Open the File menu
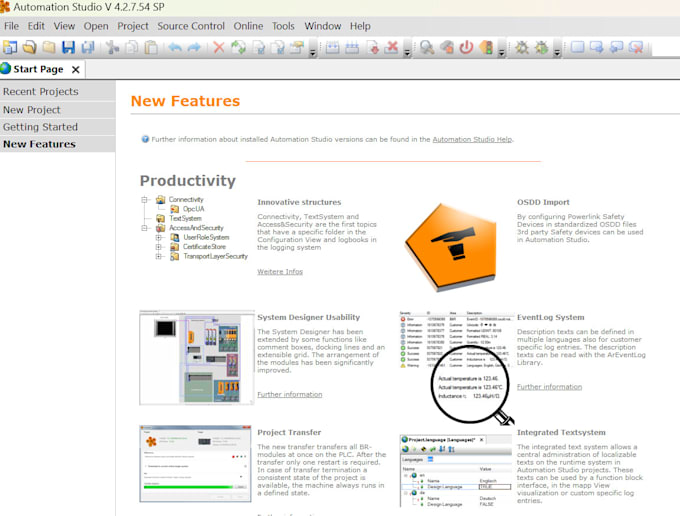The width and height of the screenshot is (680, 516). [11, 26]
